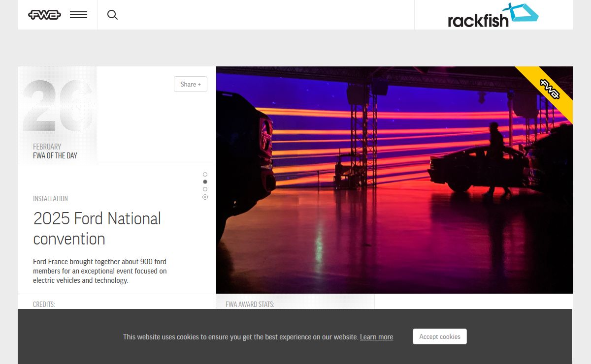This screenshot has height=364, width=591.
Task: Click the CREDITS: section heading
Action: 44,304
